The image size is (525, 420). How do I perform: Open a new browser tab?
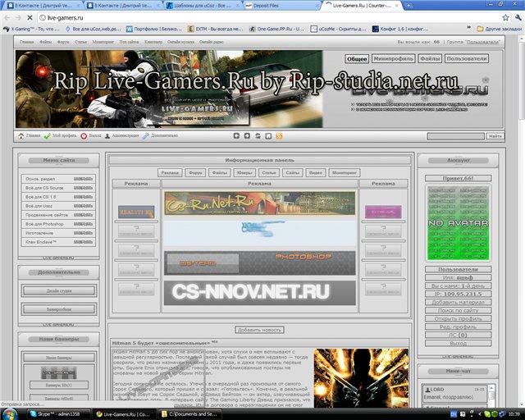point(409,6)
